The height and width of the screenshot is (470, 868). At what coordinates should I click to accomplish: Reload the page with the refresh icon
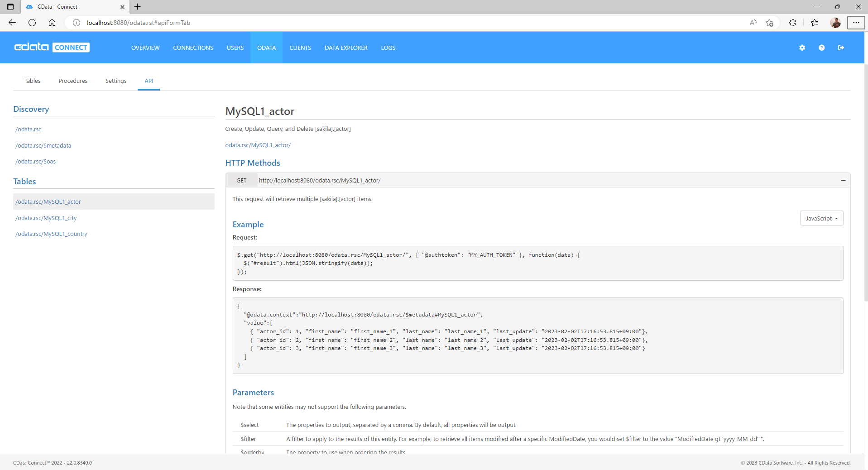tap(32, 23)
